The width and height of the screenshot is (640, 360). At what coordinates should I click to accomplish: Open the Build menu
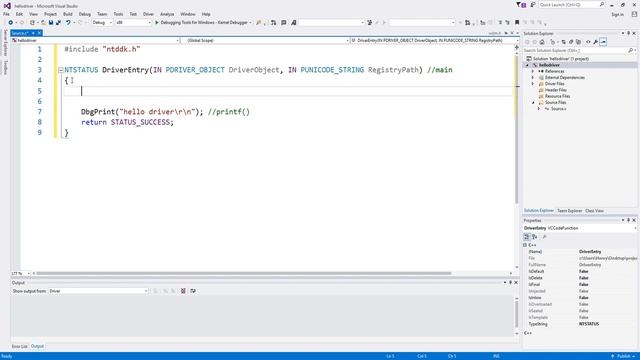pos(67,14)
